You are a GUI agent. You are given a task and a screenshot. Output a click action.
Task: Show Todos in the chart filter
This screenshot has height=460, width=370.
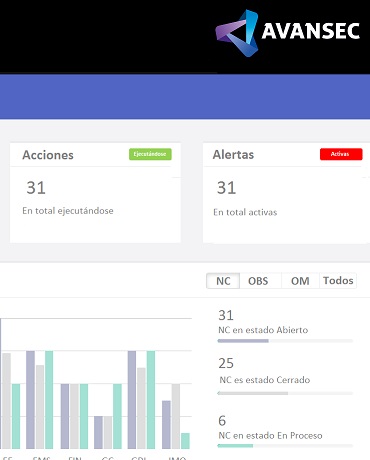[x=338, y=281]
